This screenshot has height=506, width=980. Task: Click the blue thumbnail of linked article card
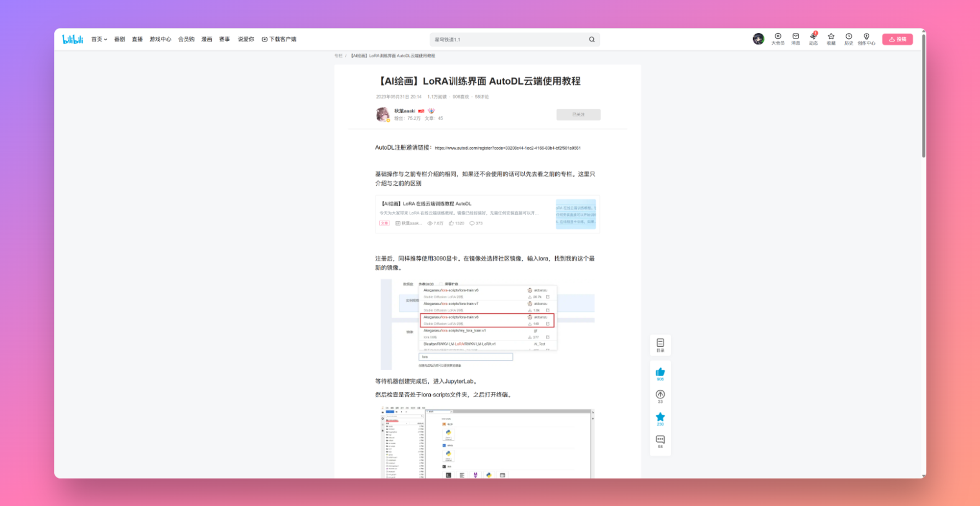click(x=576, y=214)
